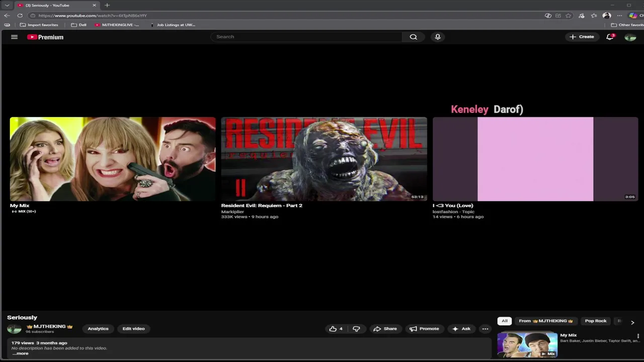Show more filter chips with right arrow

[x=632, y=322]
